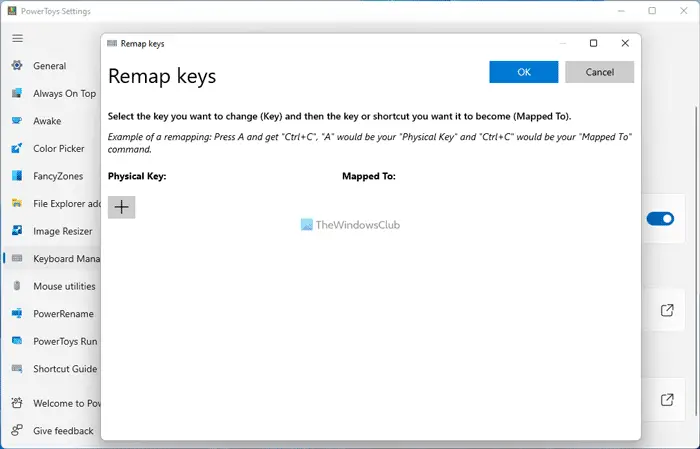Add a new key remapping with plus button
Viewport: 700px width, 449px height.
click(x=121, y=207)
